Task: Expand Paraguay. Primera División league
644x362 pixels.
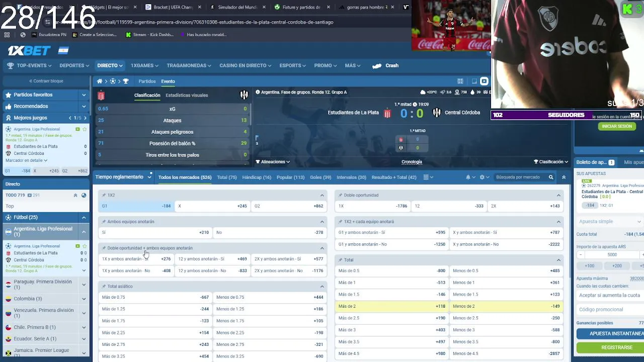Action: 84,285
